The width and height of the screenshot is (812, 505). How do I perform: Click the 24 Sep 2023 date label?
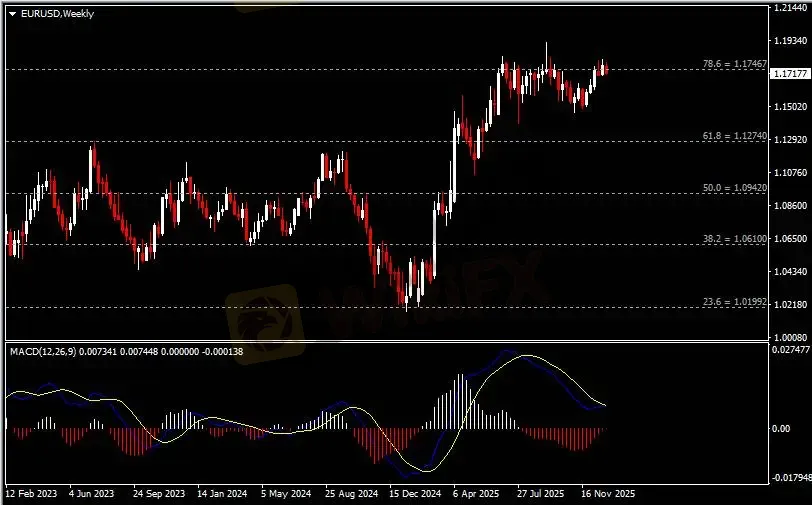159,494
